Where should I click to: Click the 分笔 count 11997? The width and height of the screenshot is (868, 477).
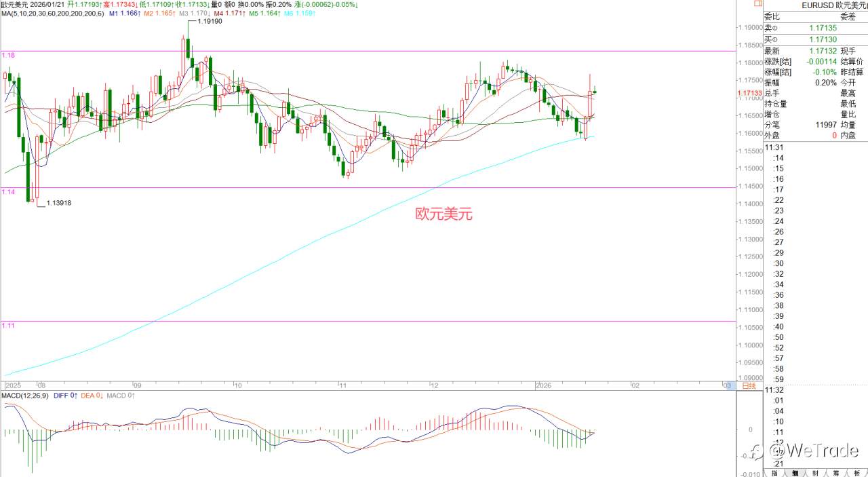click(x=826, y=125)
